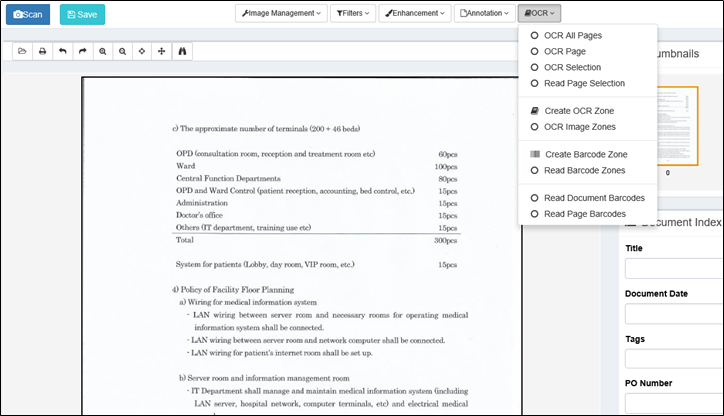Click the open folder icon
This screenshot has height=416, width=724.
[22, 51]
